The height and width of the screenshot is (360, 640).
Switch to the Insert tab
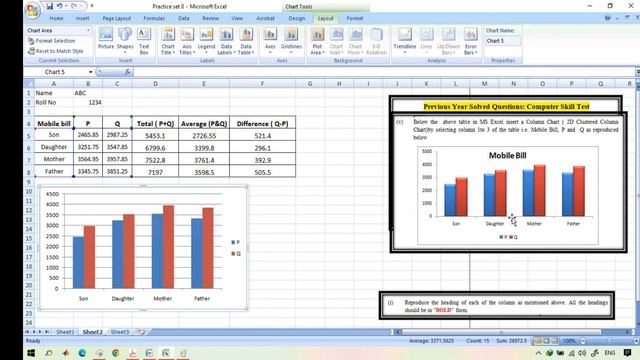coord(82,18)
